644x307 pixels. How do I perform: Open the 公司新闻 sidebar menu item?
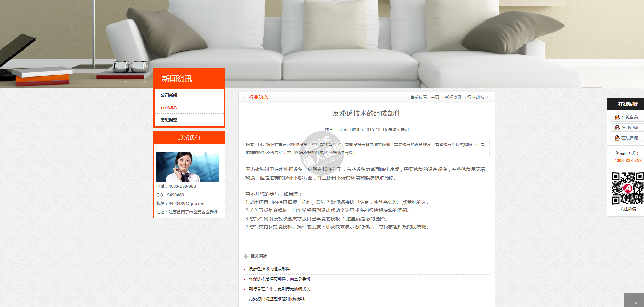189,95
